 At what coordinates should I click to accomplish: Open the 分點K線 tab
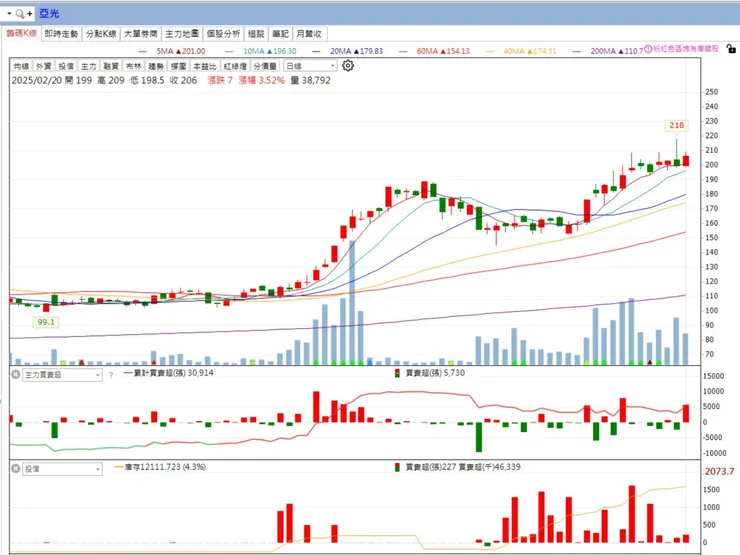click(101, 34)
